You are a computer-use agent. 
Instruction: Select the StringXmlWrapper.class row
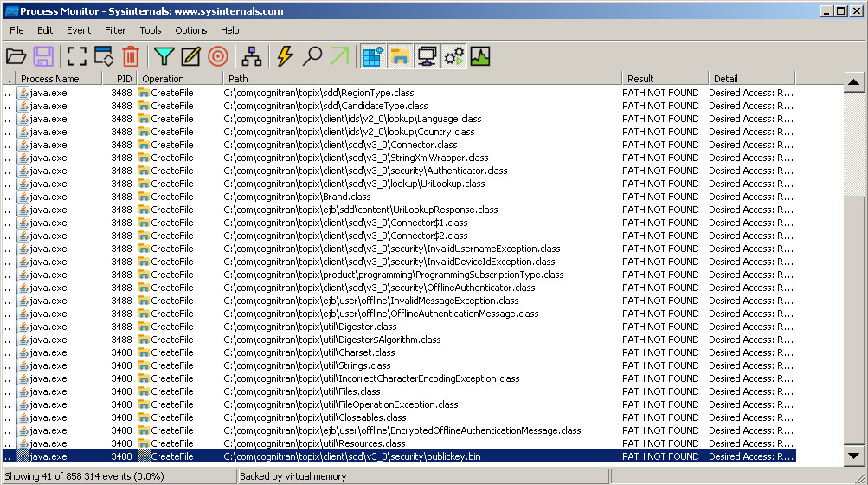399,158
